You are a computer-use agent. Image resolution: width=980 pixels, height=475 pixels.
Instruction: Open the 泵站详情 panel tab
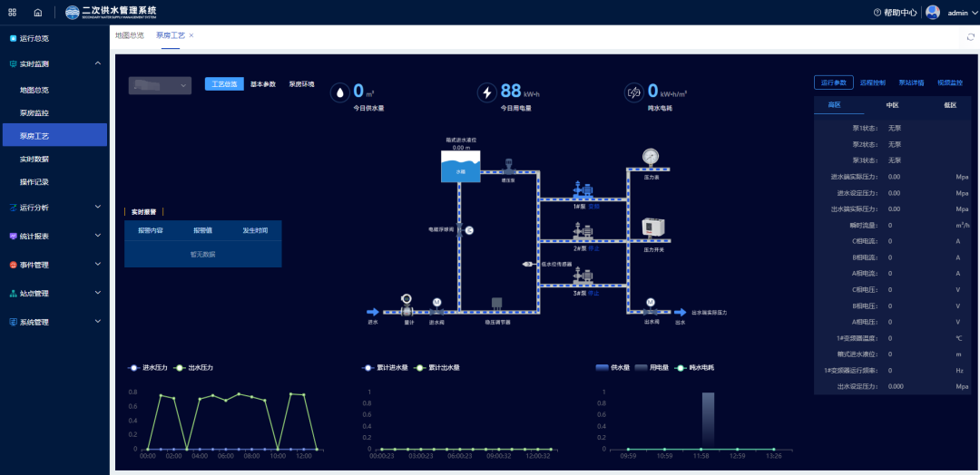911,82
